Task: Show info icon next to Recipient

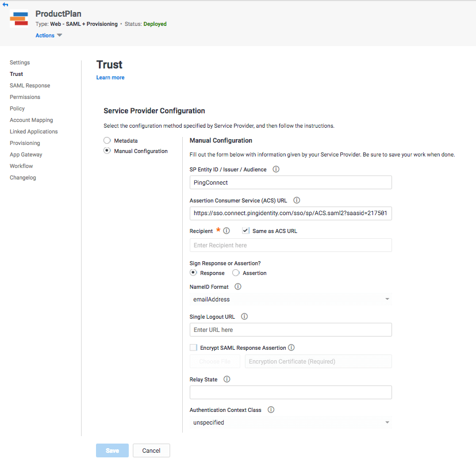Action: pos(227,231)
